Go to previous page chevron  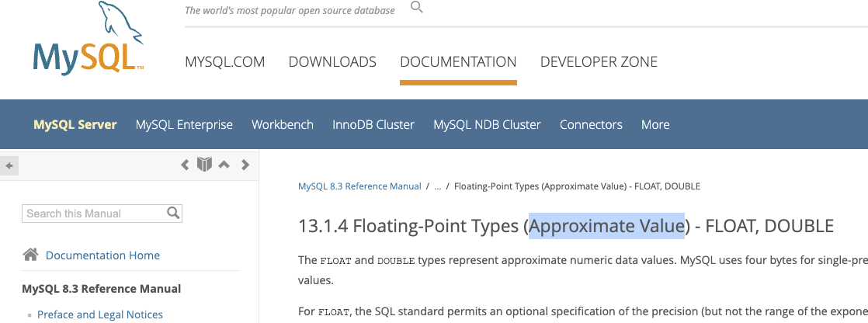[x=186, y=165]
